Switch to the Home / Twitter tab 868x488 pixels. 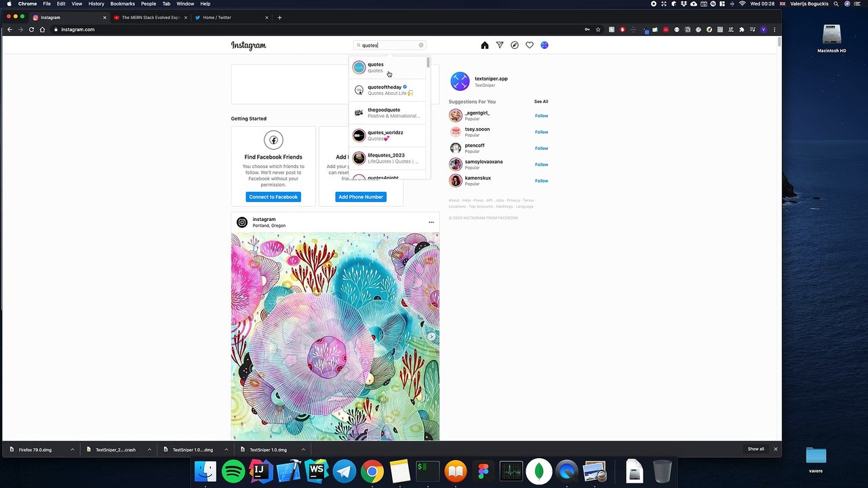(231, 18)
